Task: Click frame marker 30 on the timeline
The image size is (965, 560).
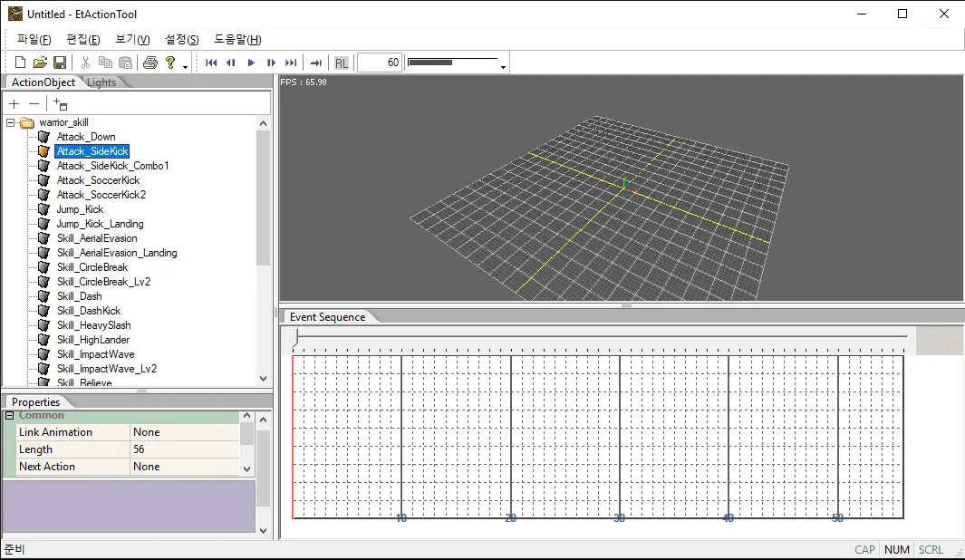Action: [x=619, y=518]
